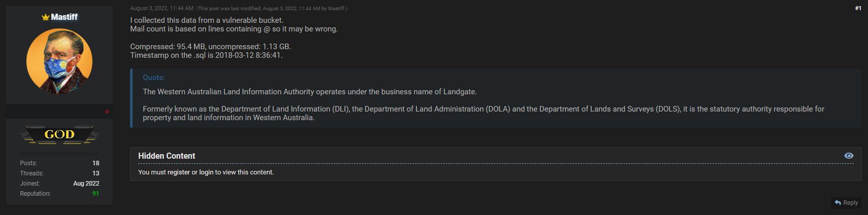The image size is (868, 215).
Task: Click the Quote: label of quoted block
Action: click(154, 78)
